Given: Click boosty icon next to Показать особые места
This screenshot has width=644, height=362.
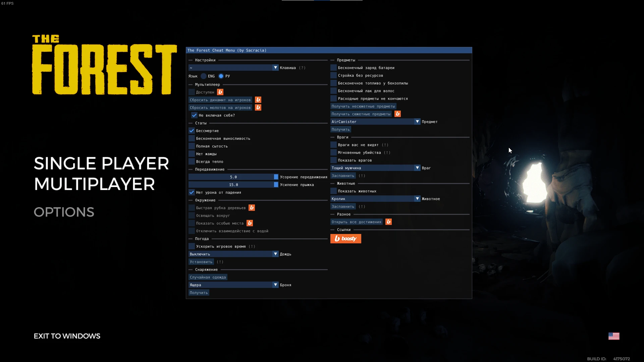Looking at the screenshot, I should click(x=250, y=223).
